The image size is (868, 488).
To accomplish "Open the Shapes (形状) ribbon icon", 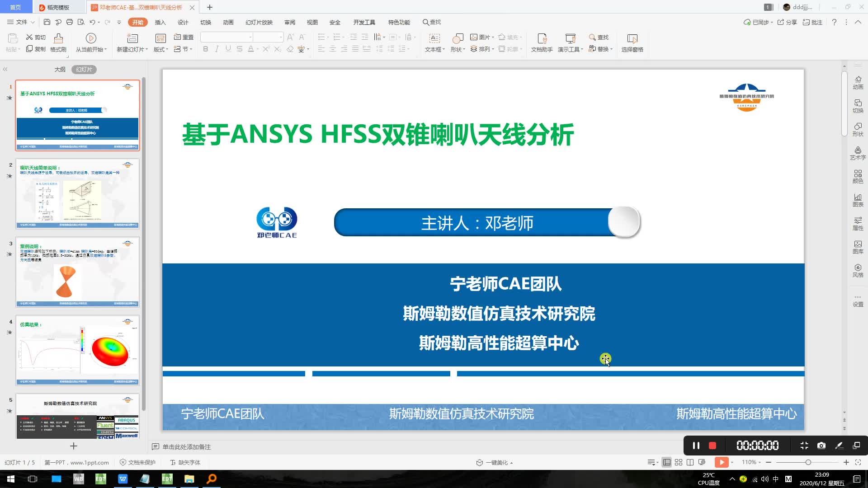I will point(458,38).
